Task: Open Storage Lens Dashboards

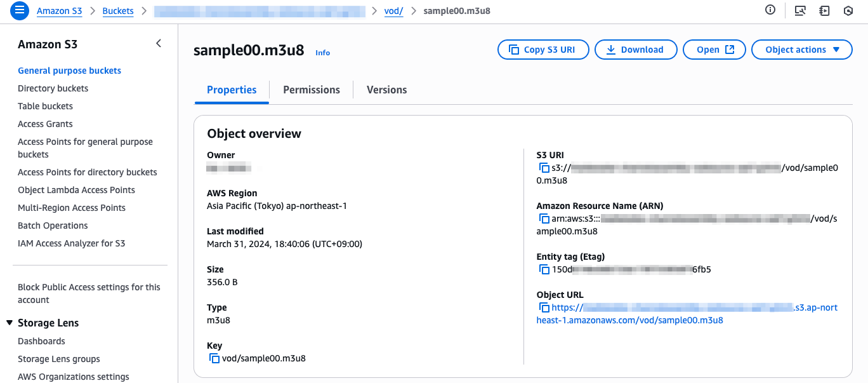Action: pyautogui.click(x=41, y=341)
